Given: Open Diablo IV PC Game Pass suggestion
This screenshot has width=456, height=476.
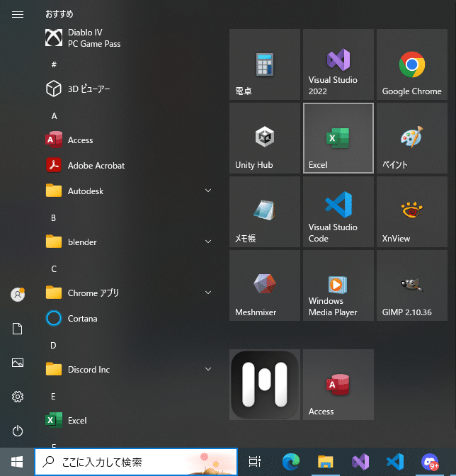Looking at the screenshot, I should [129, 38].
